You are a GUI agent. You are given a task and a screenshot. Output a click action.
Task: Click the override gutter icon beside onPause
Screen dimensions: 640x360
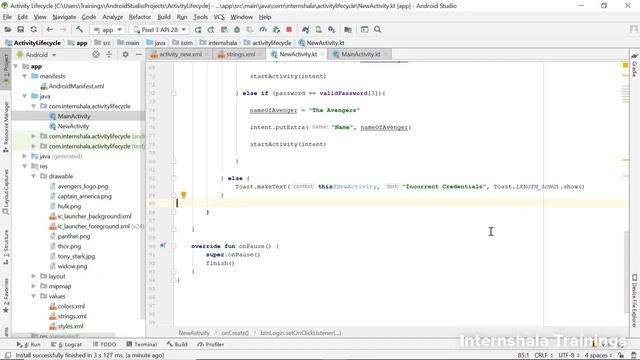163,246
